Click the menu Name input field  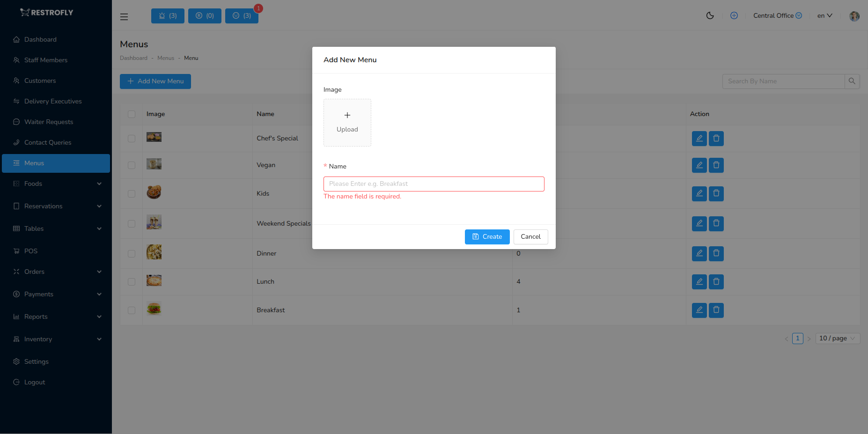[x=434, y=184]
